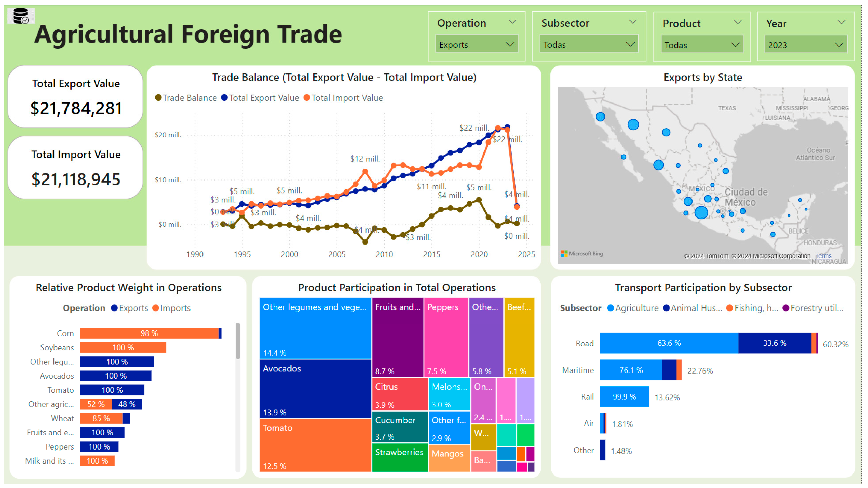Click the Corn 98 % imports bar
The width and height of the screenshot is (868, 488).
tap(149, 333)
